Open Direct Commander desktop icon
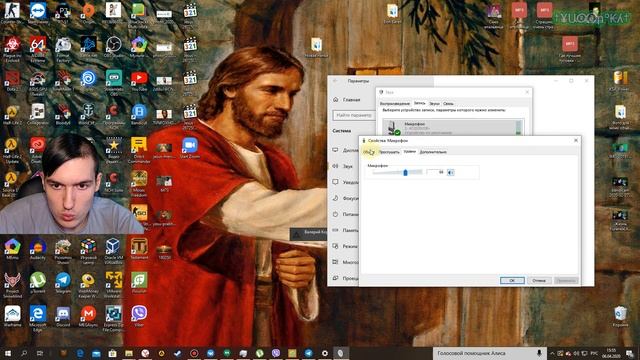The width and height of the screenshot is (640, 360). (x=139, y=150)
